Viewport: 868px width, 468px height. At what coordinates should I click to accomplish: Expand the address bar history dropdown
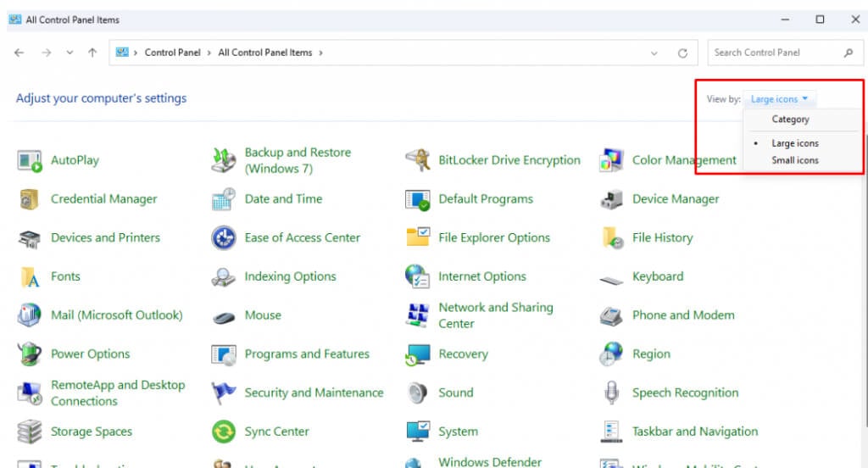654,53
